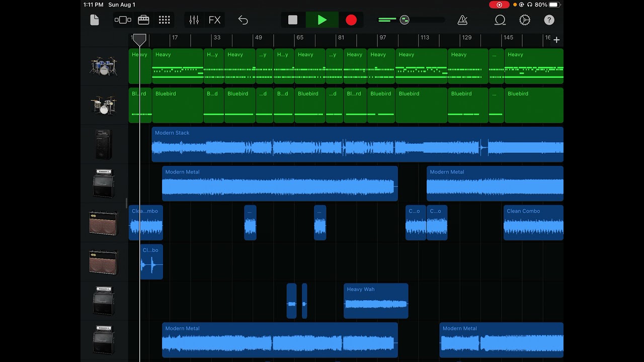Image resolution: width=644 pixels, height=362 pixels.
Task: Tap the 1:11 PM clock
Action: (x=94, y=5)
